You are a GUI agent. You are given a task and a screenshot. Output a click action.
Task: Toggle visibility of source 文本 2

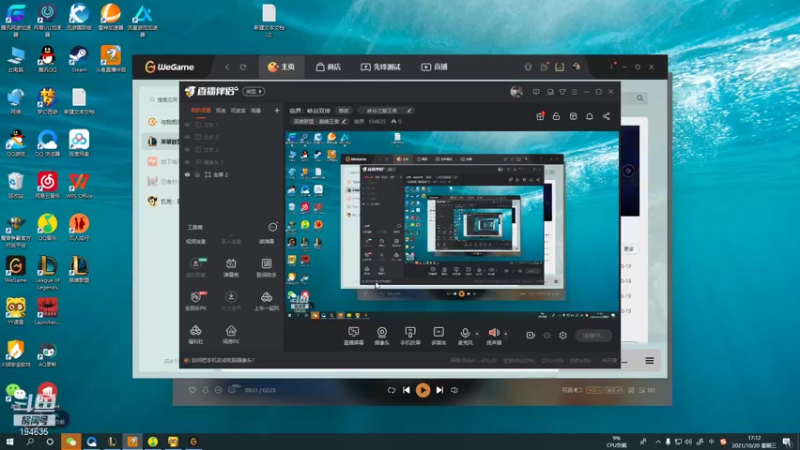point(187,149)
